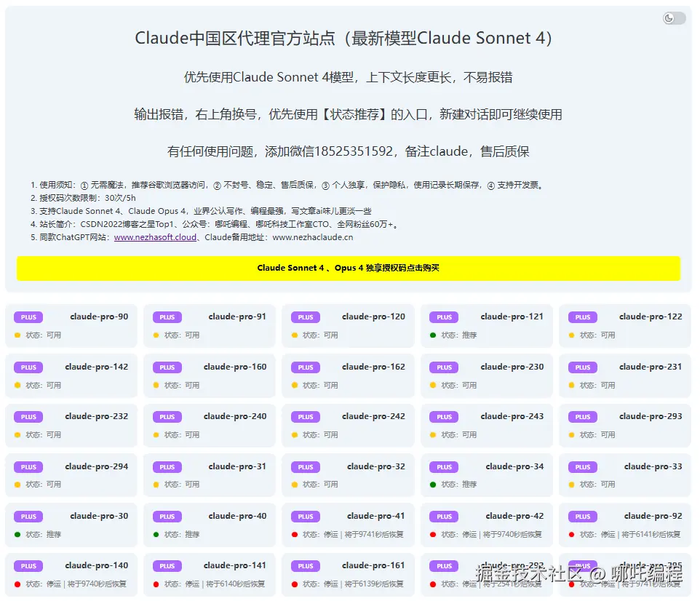Select the recommended claude-pro-34 account name
Image resolution: width=700 pixels, height=601 pixels.
pyautogui.click(x=514, y=466)
